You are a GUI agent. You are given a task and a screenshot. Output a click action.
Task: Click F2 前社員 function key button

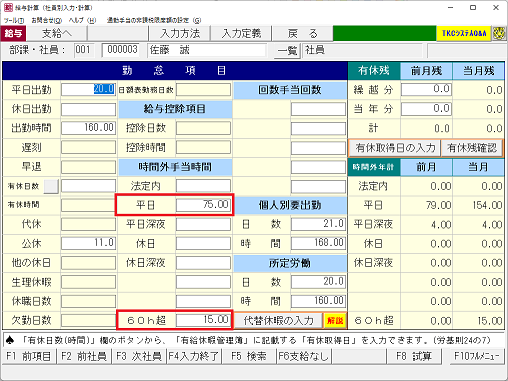[84, 356]
